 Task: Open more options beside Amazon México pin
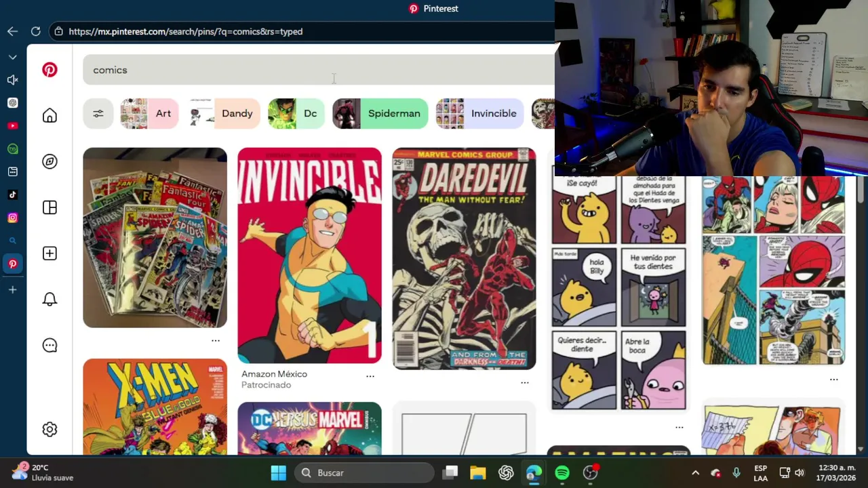coord(370,376)
